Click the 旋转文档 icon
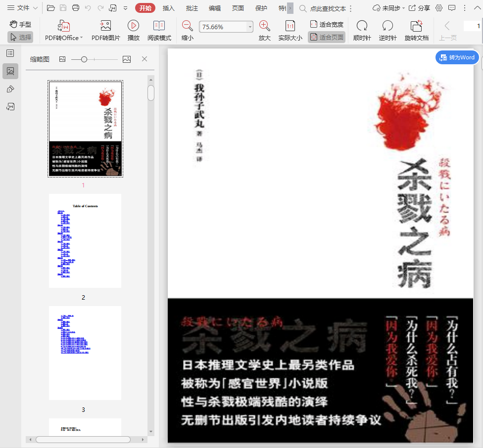 (416, 26)
